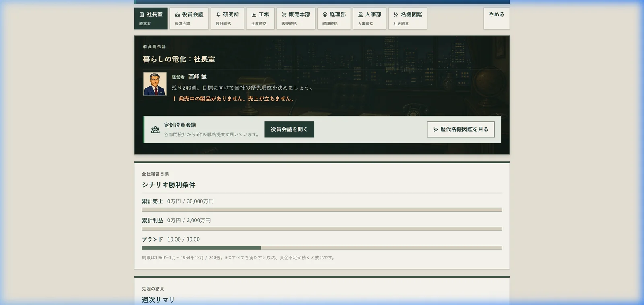Click the sparkle icon in 歴代名機図鑑を見る button
Screen dimensions: 644x305
(x=436, y=129)
